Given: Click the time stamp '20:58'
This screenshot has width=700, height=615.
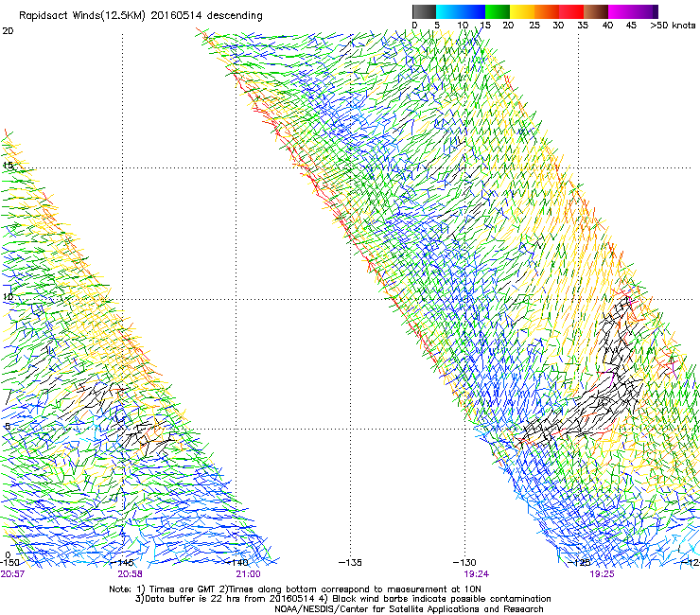Looking at the screenshot, I should (130, 574).
